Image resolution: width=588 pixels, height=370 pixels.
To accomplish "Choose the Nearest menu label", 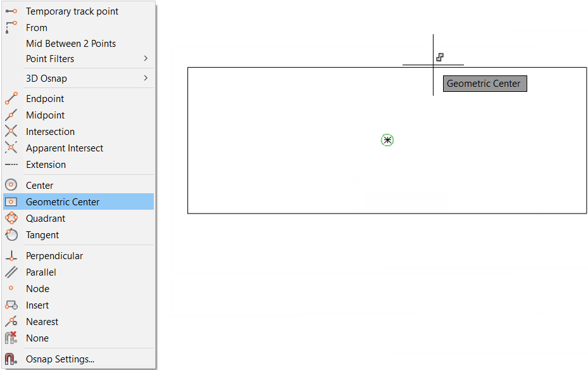I will pos(42,322).
